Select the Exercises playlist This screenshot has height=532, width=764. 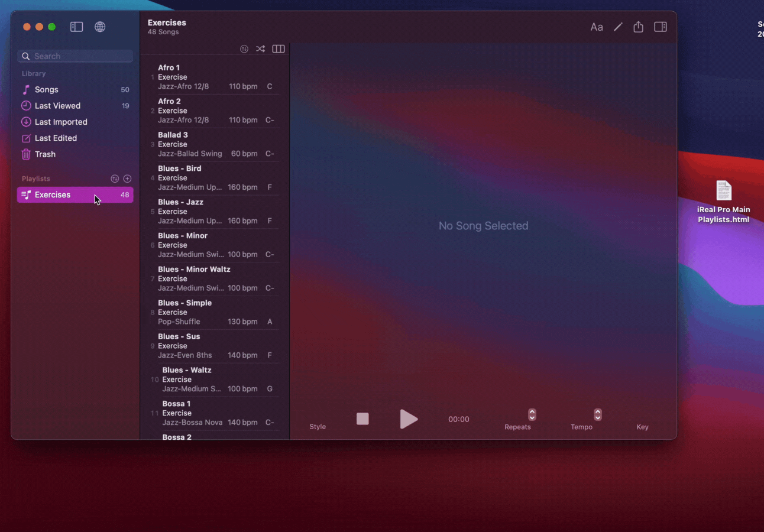point(75,194)
